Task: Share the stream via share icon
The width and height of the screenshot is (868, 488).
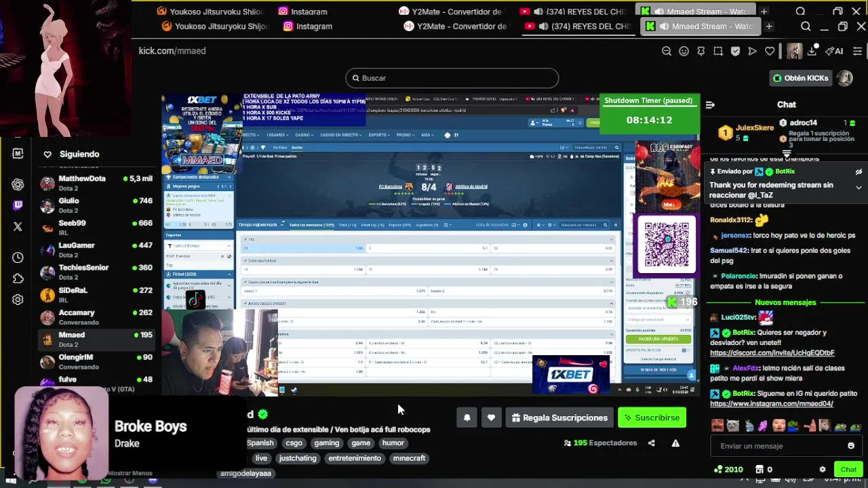Action: [651, 443]
